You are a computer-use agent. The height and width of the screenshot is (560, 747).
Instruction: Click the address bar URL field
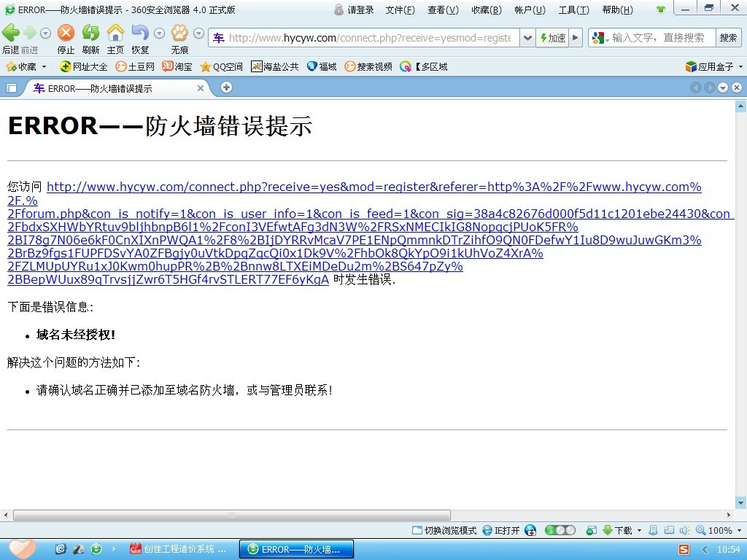(369, 38)
